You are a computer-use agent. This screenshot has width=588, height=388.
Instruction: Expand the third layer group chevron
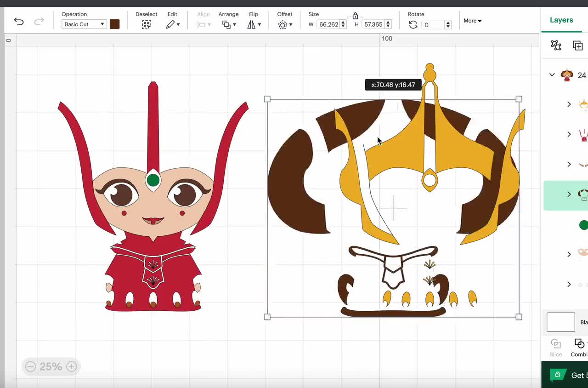(569, 164)
